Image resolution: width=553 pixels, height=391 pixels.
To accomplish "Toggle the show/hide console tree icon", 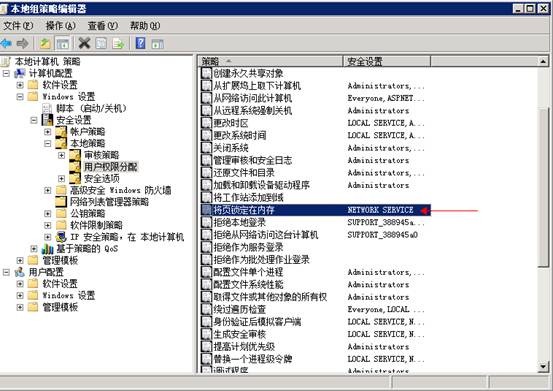I will coord(63,44).
